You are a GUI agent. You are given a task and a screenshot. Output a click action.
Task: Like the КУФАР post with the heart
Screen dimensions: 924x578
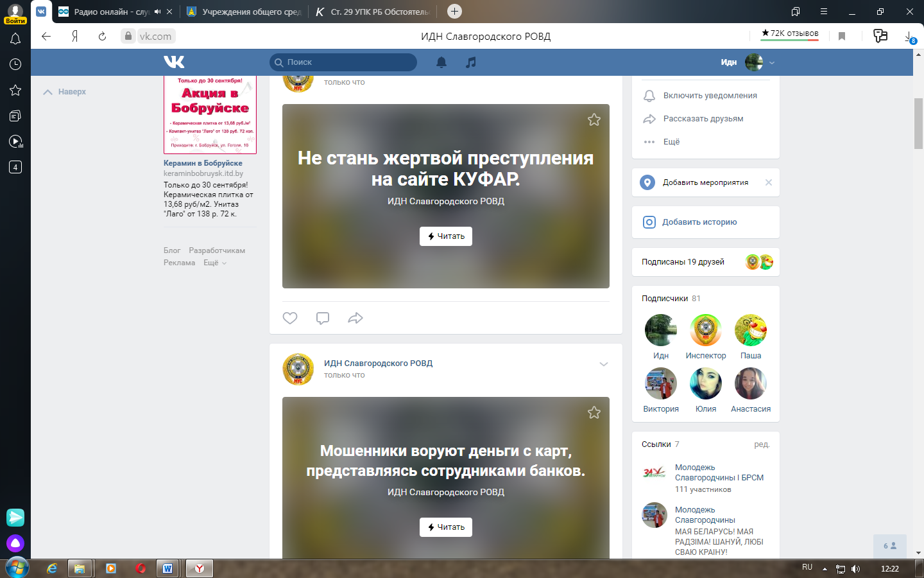[x=290, y=318]
